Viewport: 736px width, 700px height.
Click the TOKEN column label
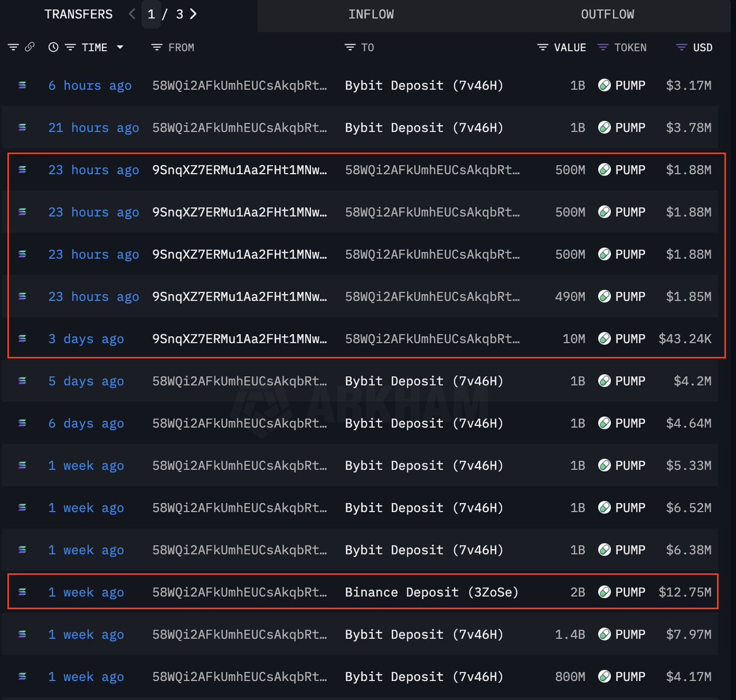tap(631, 47)
